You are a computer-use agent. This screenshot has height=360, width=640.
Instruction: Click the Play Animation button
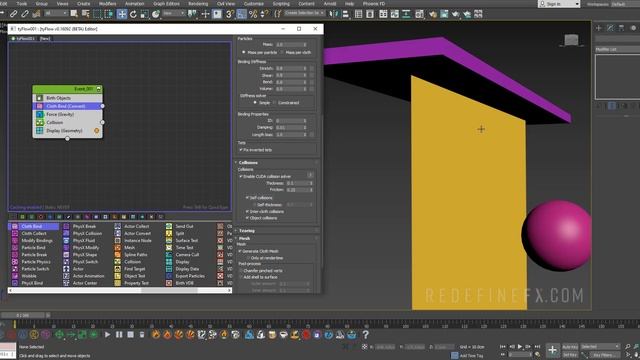(x=520, y=347)
